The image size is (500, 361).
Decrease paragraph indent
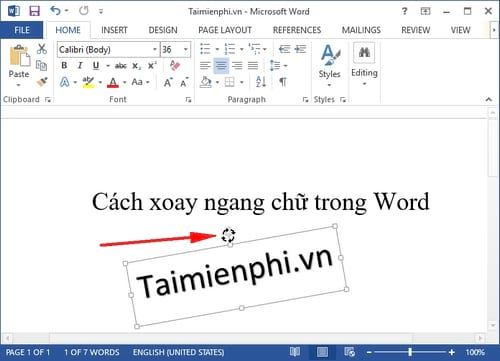284,49
